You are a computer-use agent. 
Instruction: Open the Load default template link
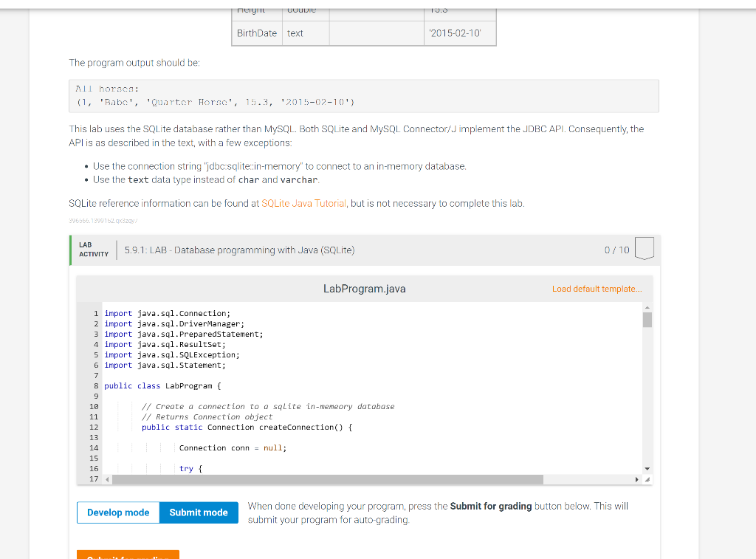pyautogui.click(x=597, y=289)
